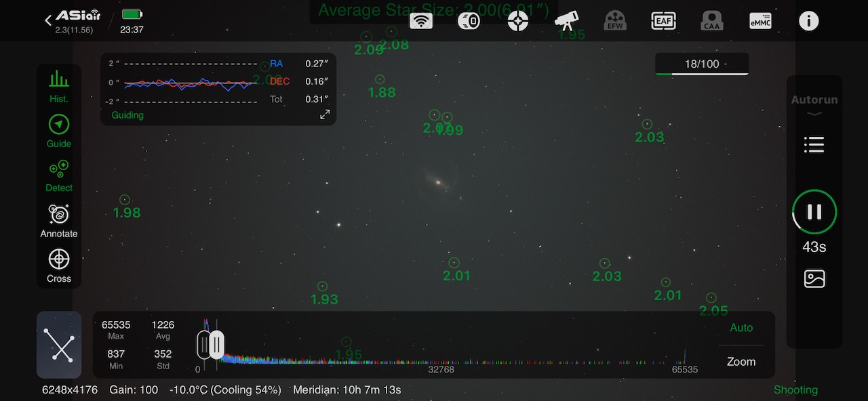868x401 pixels.
Task: Go back using the ASIAIR back arrow
Action: tap(48, 20)
